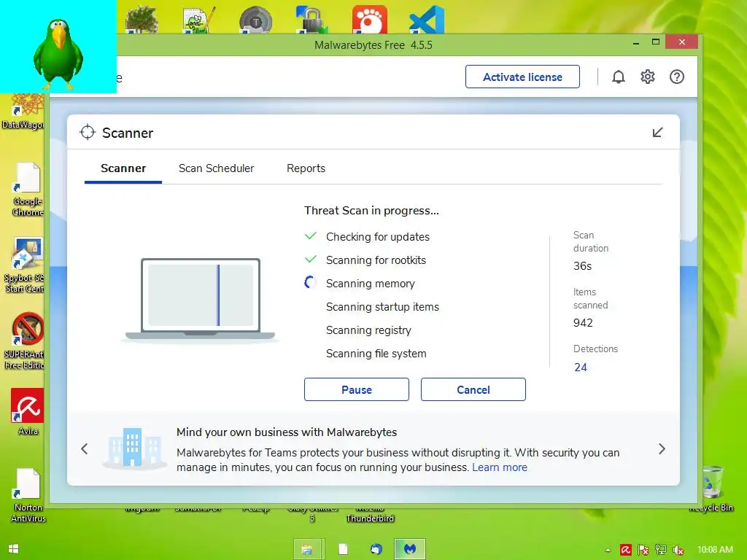Image resolution: width=747 pixels, height=560 pixels.
Task: Open the Reports tab
Action: (x=306, y=168)
